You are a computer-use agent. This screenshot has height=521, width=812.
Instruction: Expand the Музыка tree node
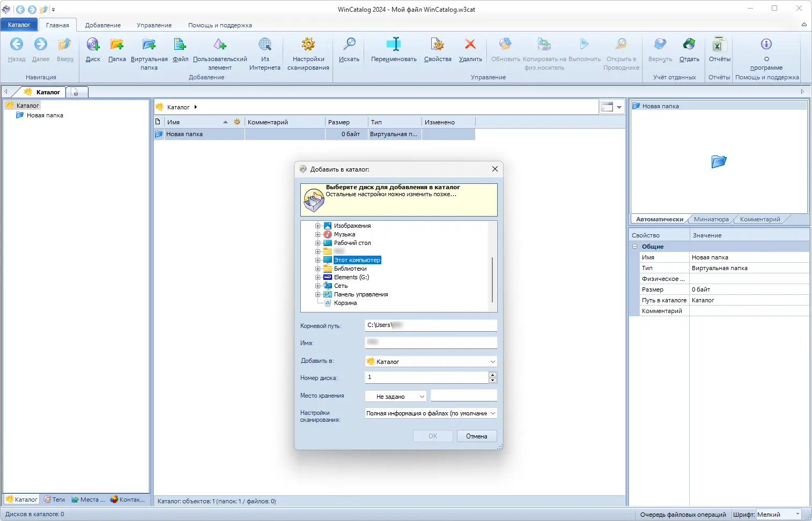tap(318, 234)
